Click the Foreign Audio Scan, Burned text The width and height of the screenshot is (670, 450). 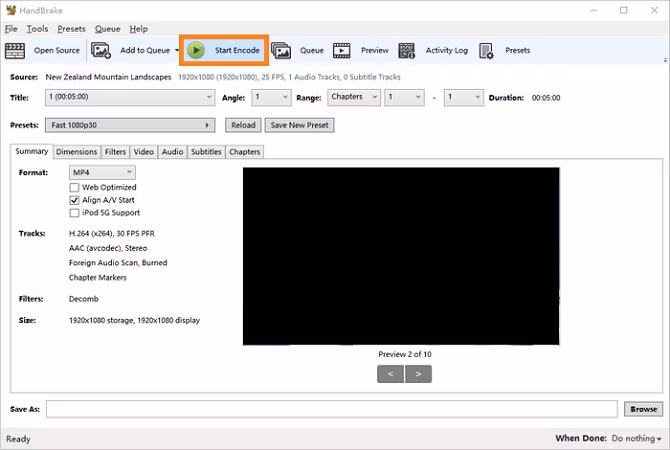tap(118, 262)
